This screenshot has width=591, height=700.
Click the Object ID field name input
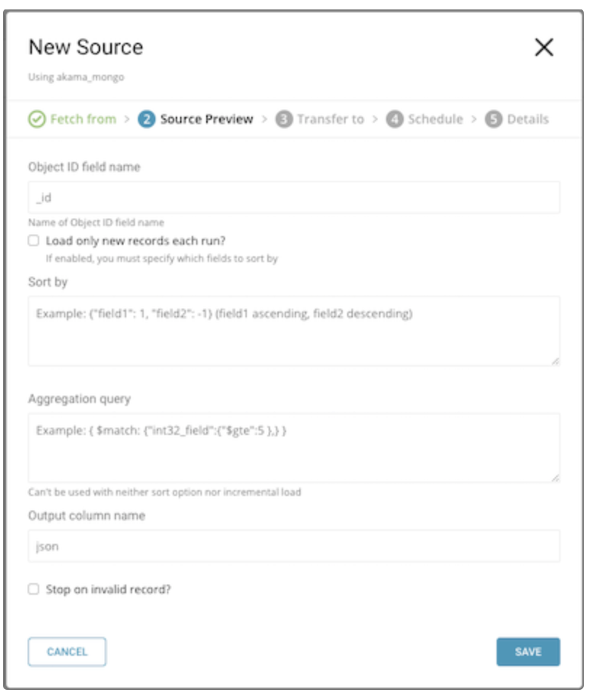tap(294, 198)
